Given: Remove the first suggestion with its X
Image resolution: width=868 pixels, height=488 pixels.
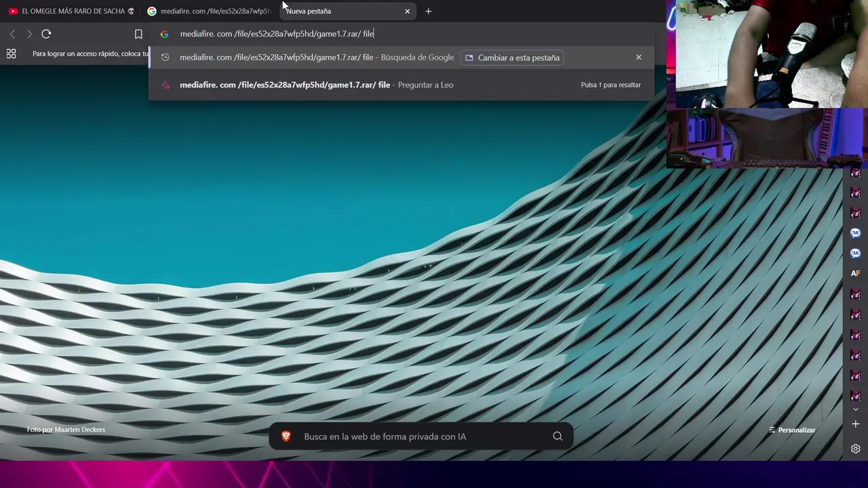Looking at the screenshot, I should coord(638,58).
